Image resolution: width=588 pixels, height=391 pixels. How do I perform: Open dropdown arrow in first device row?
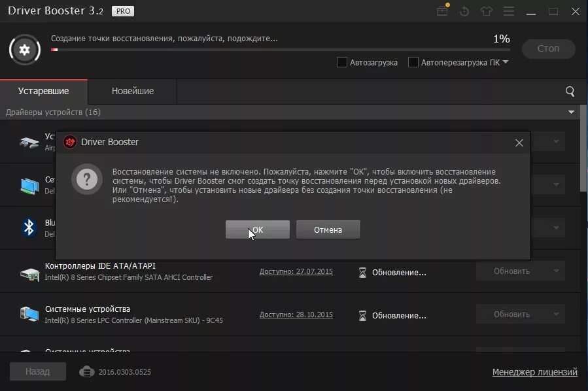point(556,141)
